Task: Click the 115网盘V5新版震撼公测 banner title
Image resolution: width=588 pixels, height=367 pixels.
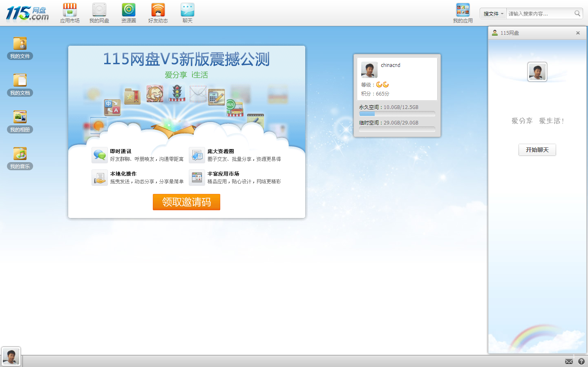Action: pos(186,59)
